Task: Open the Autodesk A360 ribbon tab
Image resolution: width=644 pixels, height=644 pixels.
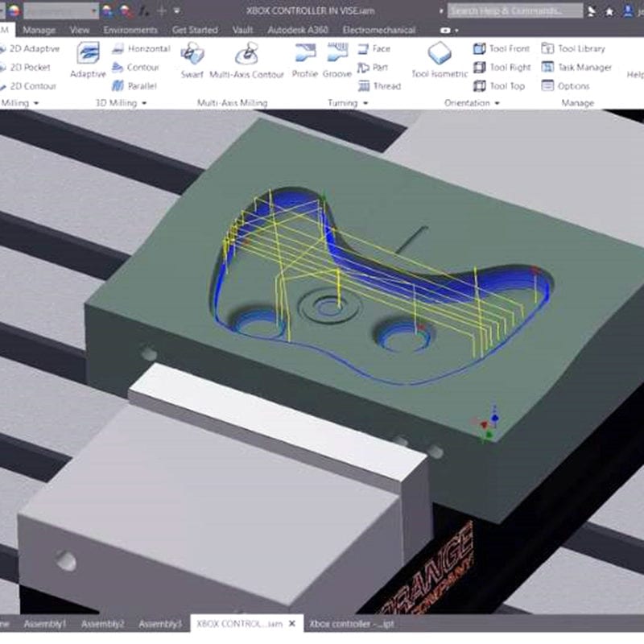Action: click(298, 30)
